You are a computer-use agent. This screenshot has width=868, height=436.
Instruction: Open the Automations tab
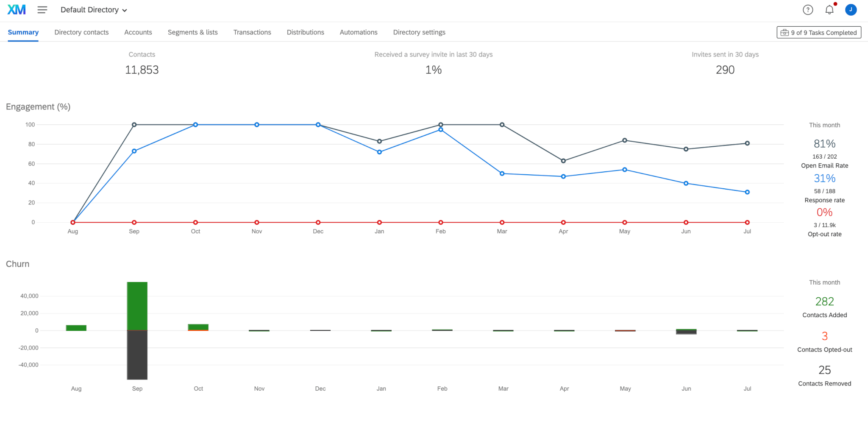(358, 32)
